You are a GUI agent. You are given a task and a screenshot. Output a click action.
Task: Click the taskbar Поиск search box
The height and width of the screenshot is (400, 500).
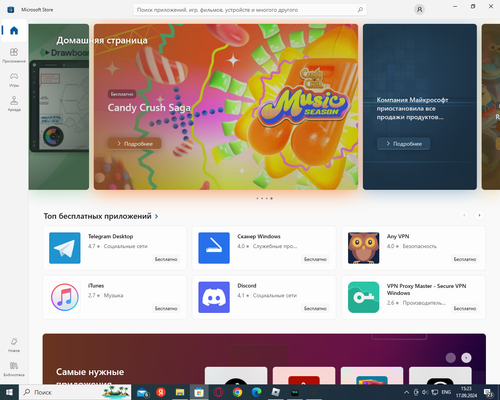pos(75,392)
